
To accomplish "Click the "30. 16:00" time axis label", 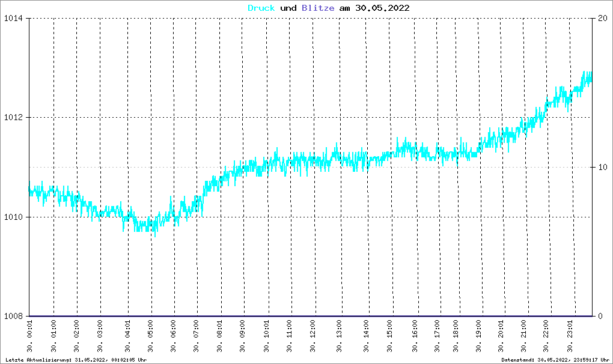I will (x=415, y=336).
